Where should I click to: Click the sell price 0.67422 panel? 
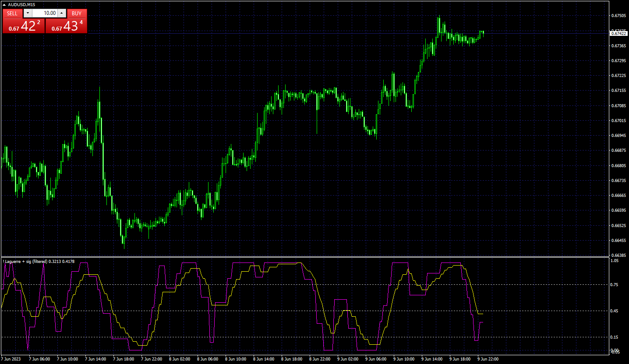pos(23,26)
